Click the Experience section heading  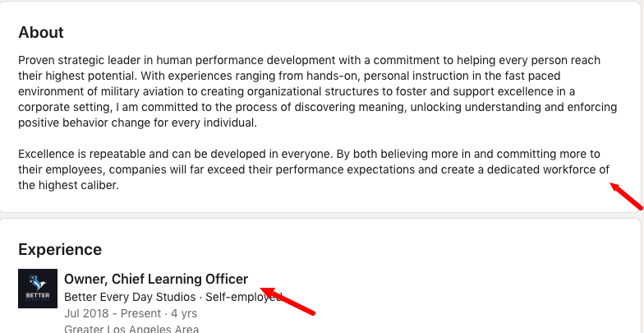pos(60,250)
